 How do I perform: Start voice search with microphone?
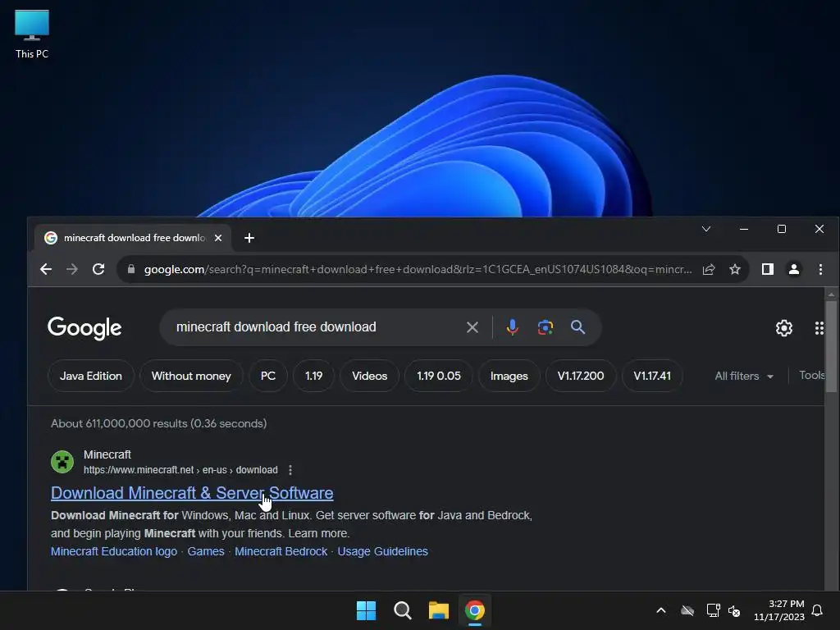(x=512, y=327)
